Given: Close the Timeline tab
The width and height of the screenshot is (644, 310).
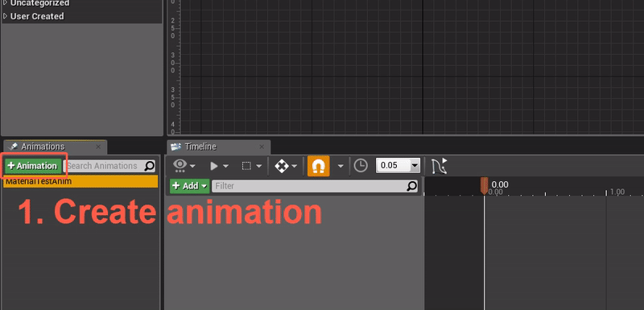Looking at the screenshot, I should coord(262,147).
